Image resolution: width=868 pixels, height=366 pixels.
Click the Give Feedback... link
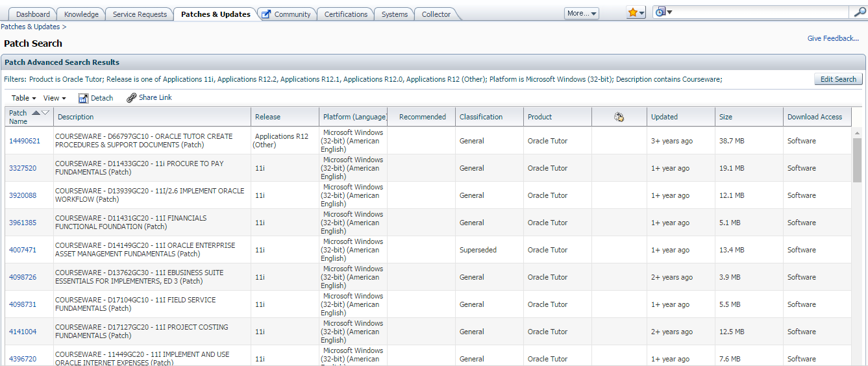pos(833,38)
